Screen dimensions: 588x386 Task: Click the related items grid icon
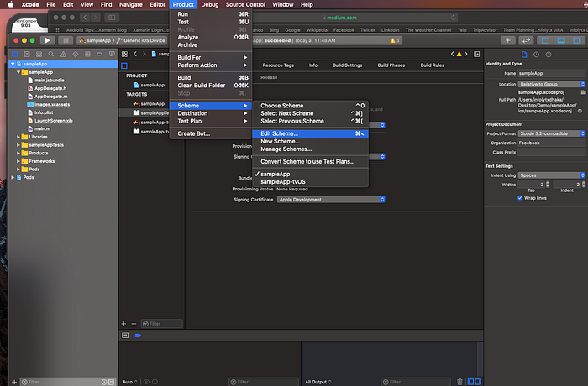pyautogui.click(x=125, y=54)
